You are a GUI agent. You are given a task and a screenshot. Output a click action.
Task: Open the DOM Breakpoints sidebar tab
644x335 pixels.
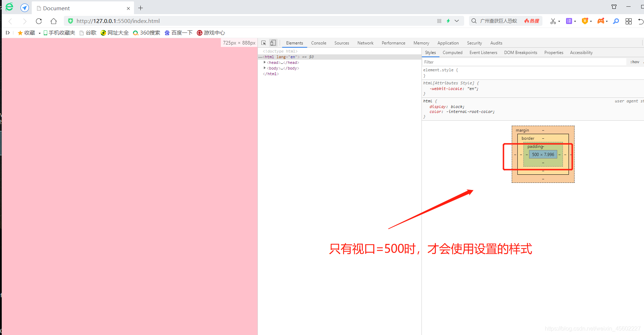(521, 53)
